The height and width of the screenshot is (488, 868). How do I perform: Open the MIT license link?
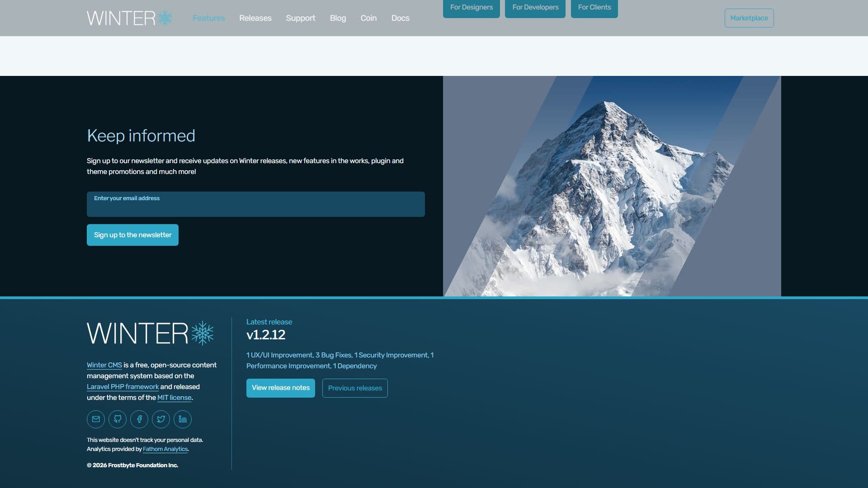(x=174, y=398)
